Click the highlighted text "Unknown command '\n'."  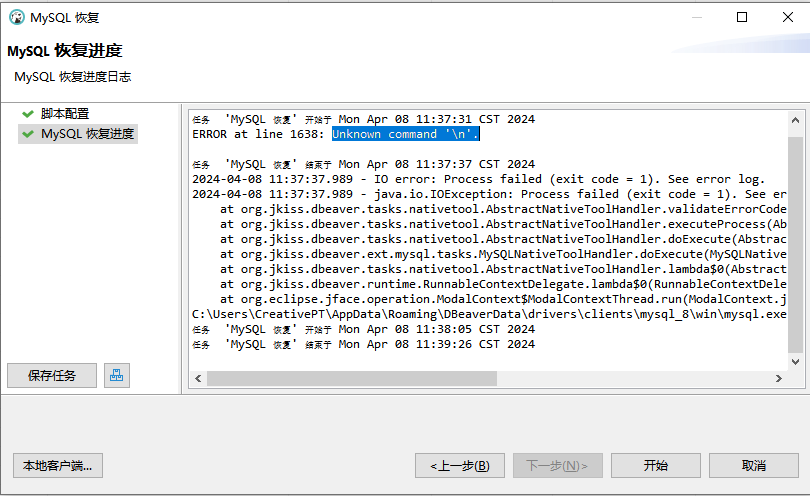click(406, 134)
